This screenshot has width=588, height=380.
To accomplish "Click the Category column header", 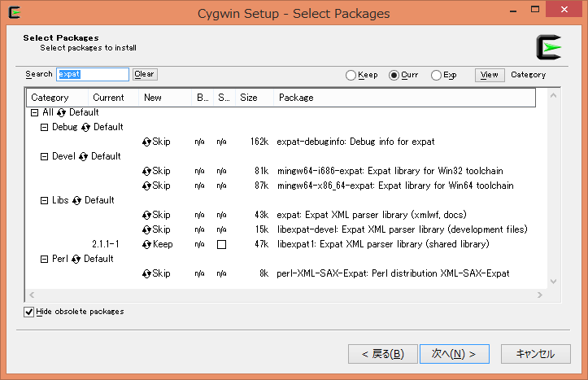I will 58,98.
